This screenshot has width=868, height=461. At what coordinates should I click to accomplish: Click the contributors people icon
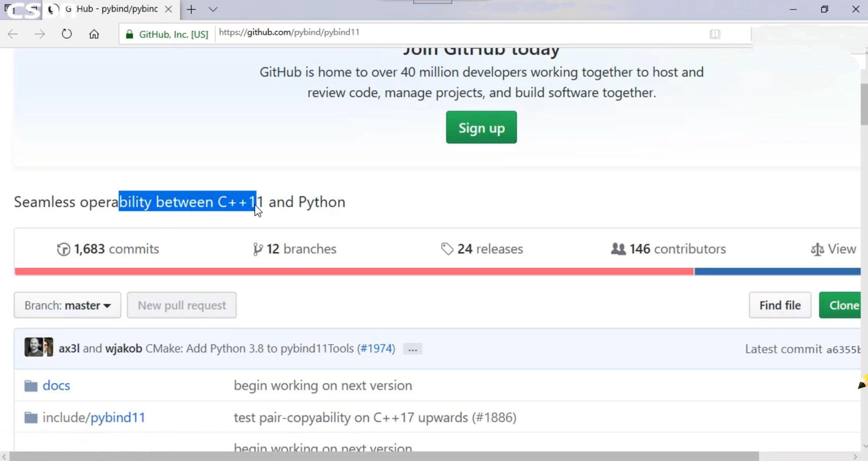(618, 249)
